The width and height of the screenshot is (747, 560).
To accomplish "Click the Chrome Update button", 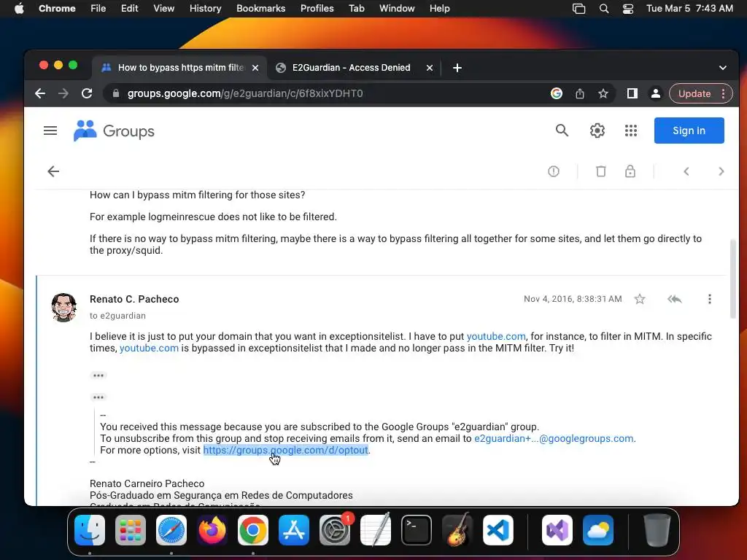I will point(694,93).
